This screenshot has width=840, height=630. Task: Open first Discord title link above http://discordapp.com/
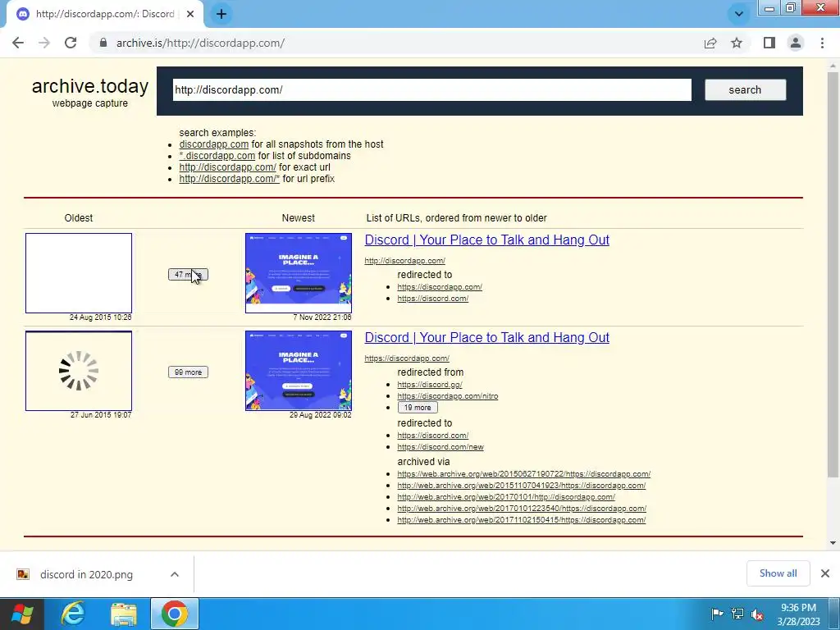pyautogui.click(x=487, y=240)
